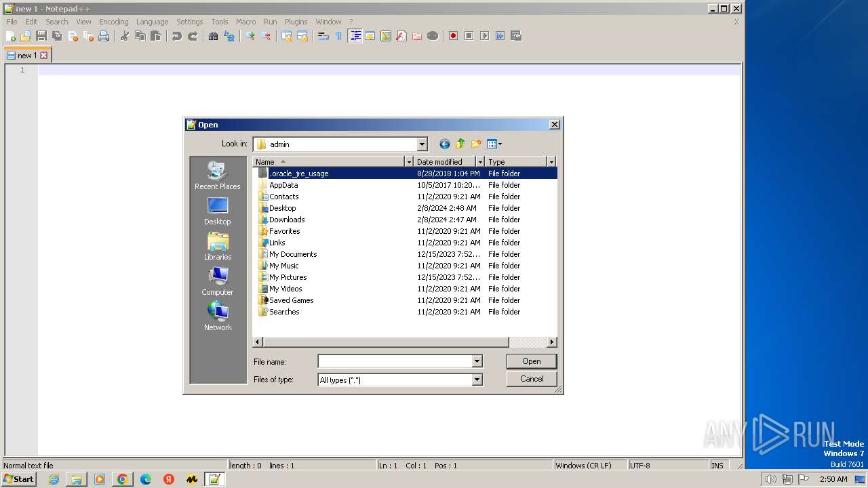Expand the File name dropdown arrow
Screen dimensions: 868x488
(477, 362)
